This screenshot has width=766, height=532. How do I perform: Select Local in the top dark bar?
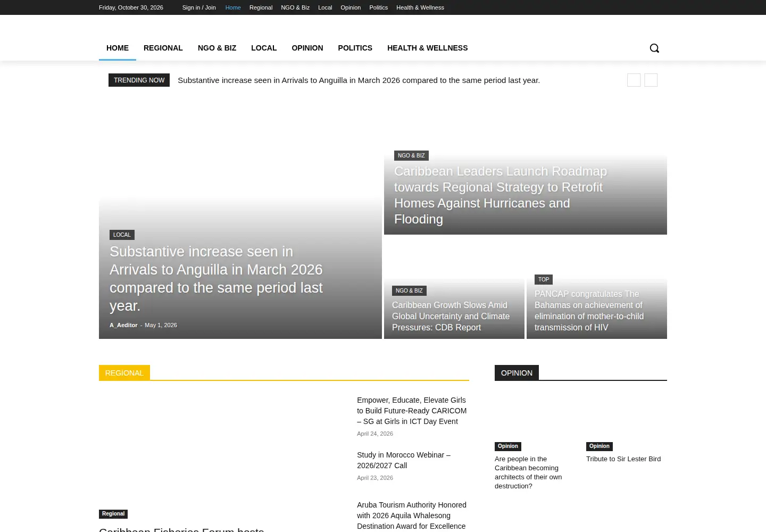click(x=325, y=7)
